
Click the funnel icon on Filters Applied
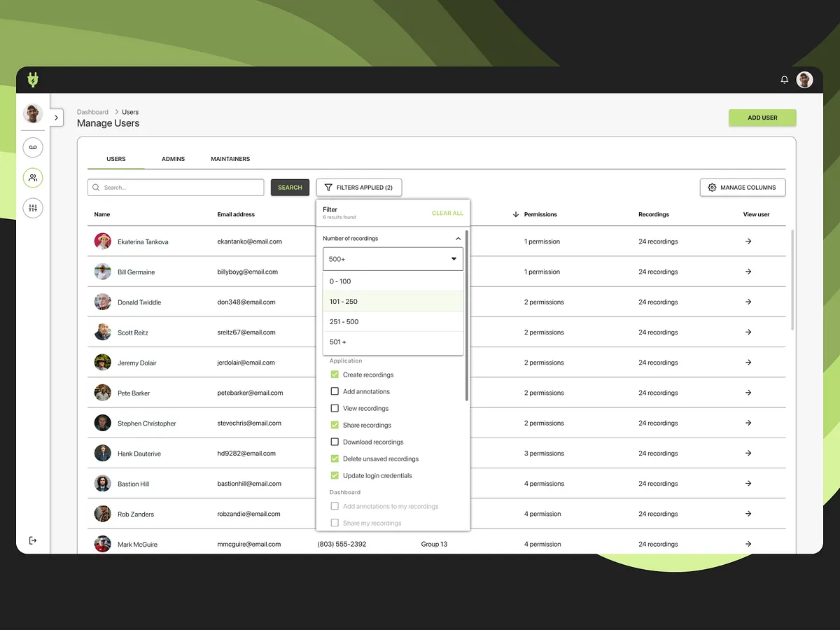click(328, 187)
